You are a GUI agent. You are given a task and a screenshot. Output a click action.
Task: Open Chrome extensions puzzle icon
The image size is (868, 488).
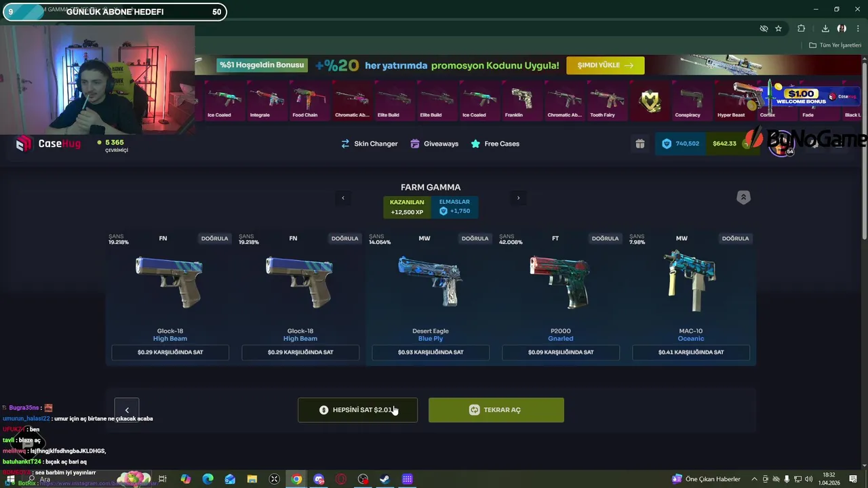click(x=802, y=28)
